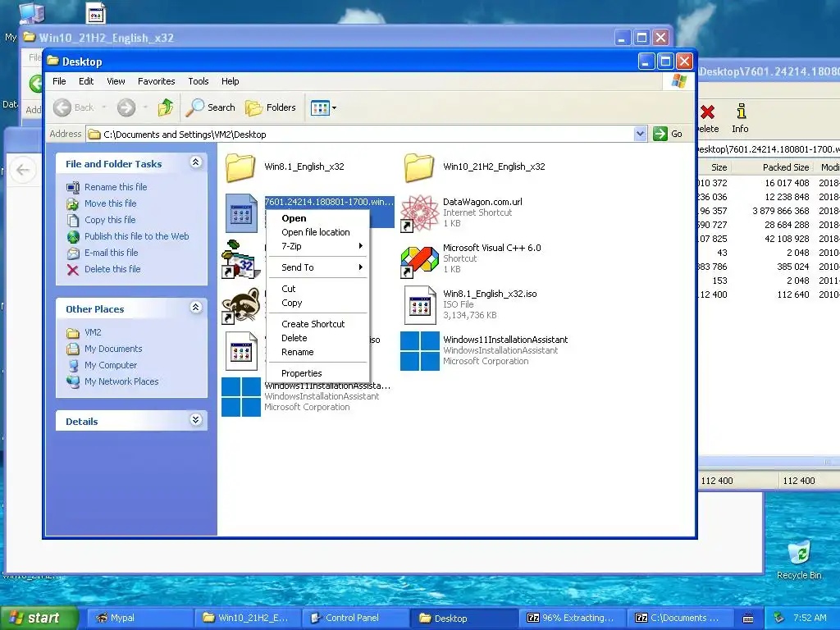Expand the Details panel
This screenshot has width=840, height=630.
click(x=195, y=420)
